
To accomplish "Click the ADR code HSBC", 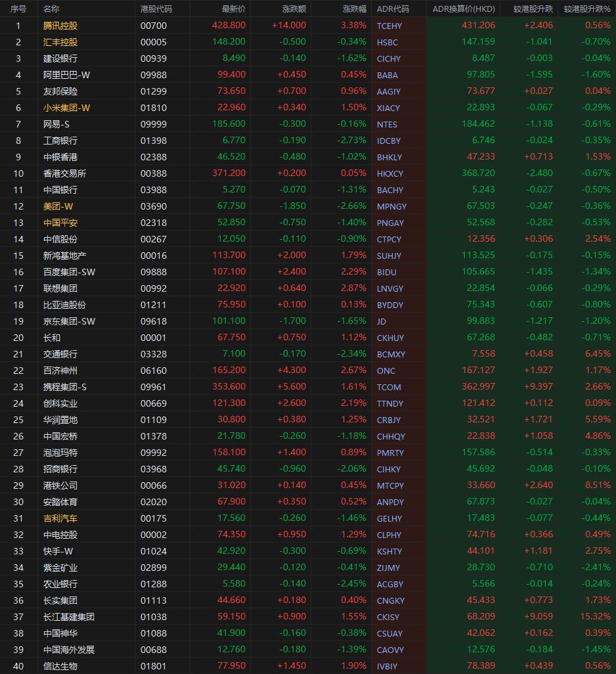I will point(387,42).
